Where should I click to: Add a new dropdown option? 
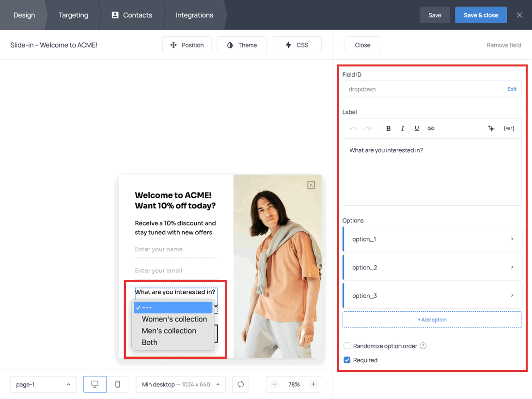tap(432, 319)
